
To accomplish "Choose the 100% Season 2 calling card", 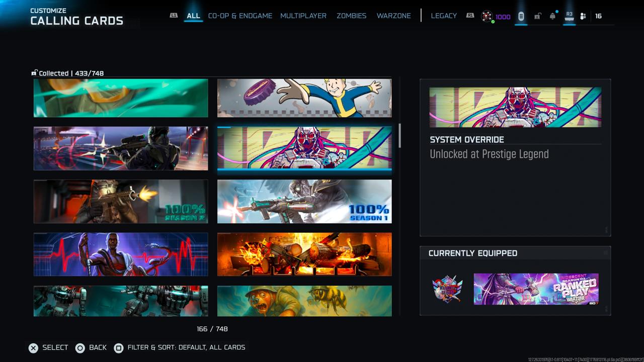I will point(121,201).
